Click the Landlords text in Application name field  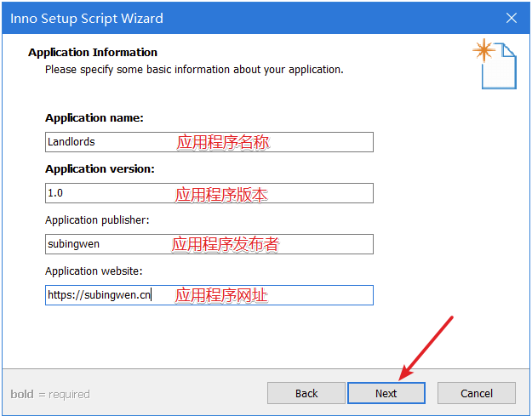coord(72,142)
